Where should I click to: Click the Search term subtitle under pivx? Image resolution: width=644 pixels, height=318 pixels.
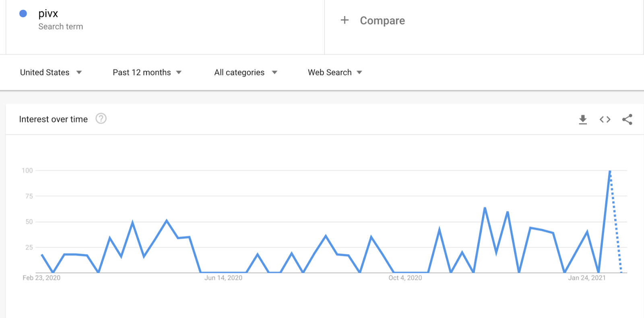pyautogui.click(x=61, y=27)
